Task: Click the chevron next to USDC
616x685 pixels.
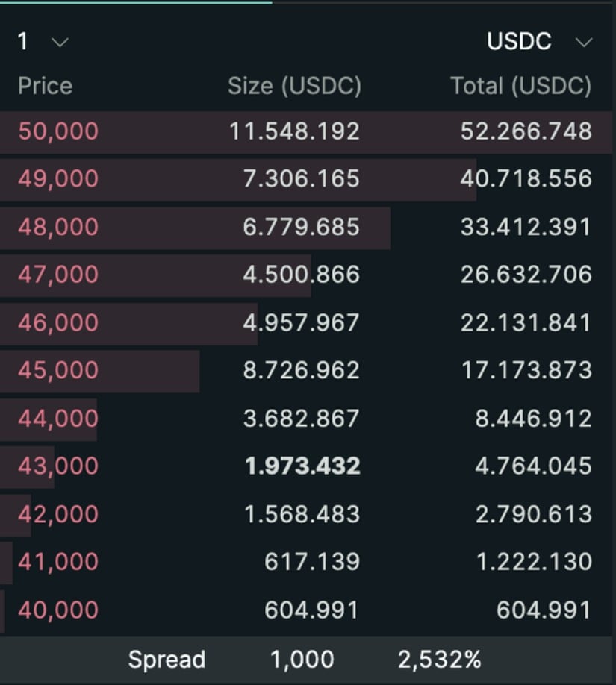Action: [584, 43]
